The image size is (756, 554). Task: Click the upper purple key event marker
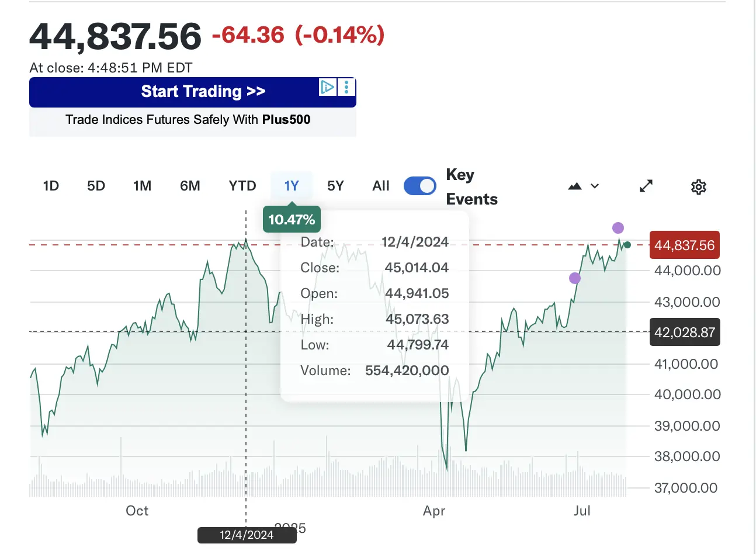(618, 228)
